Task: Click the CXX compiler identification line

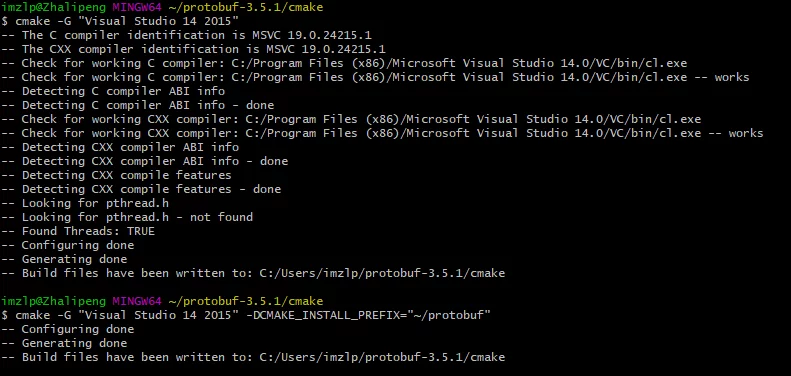Action: point(194,49)
